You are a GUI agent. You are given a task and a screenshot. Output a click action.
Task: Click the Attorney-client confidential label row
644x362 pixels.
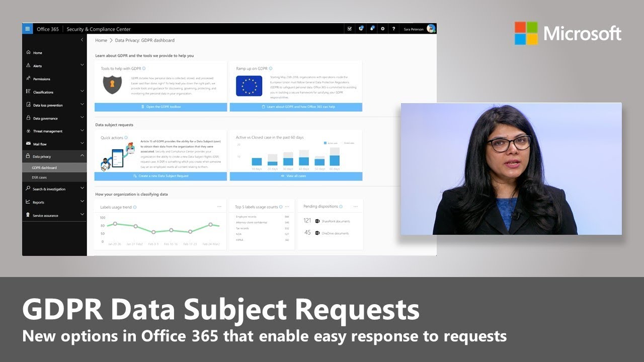262,222
